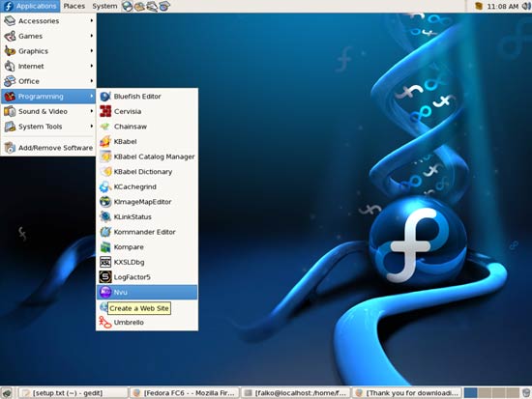Switch to Fedora FC6 Mozilla Firefox taskbar window
The width and height of the screenshot is (532, 399).
point(184,393)
